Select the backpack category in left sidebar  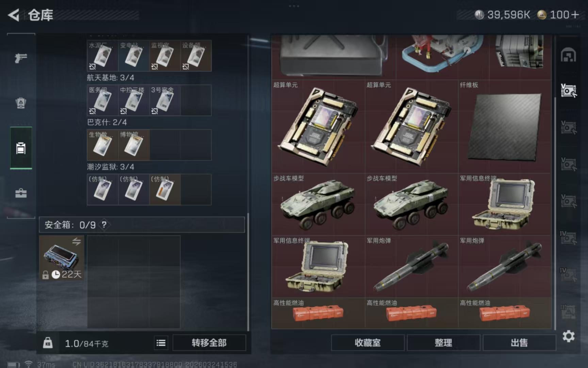click(21, 103)
